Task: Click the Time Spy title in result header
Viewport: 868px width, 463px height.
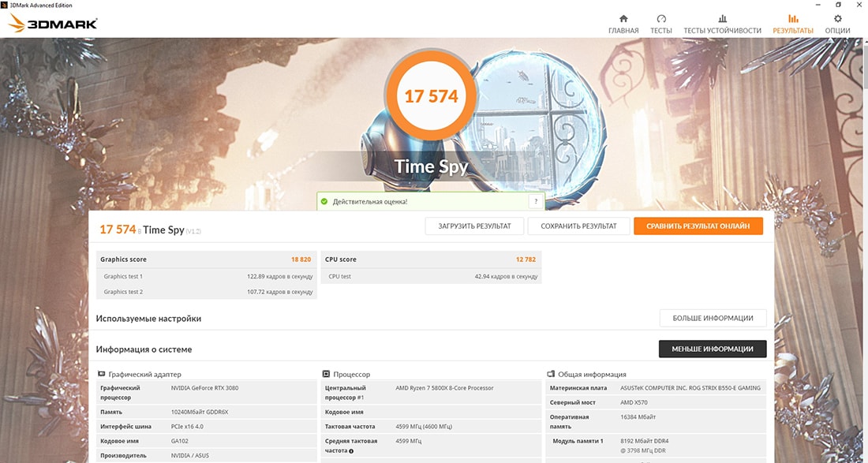Action: 164,230
